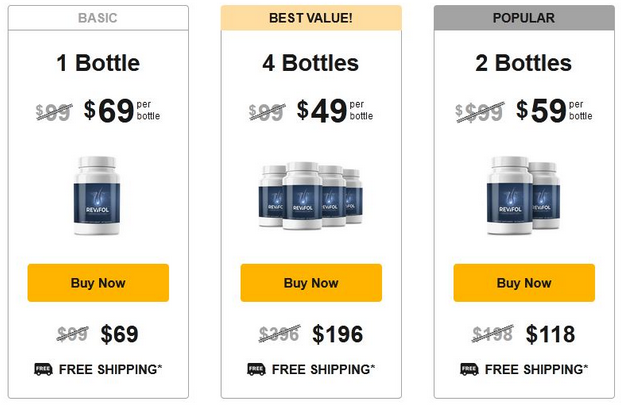Viewport: 621px width, 416px height.
Task: Click the $118 total price
Action: pyautogui.click(x=550, y=334)
